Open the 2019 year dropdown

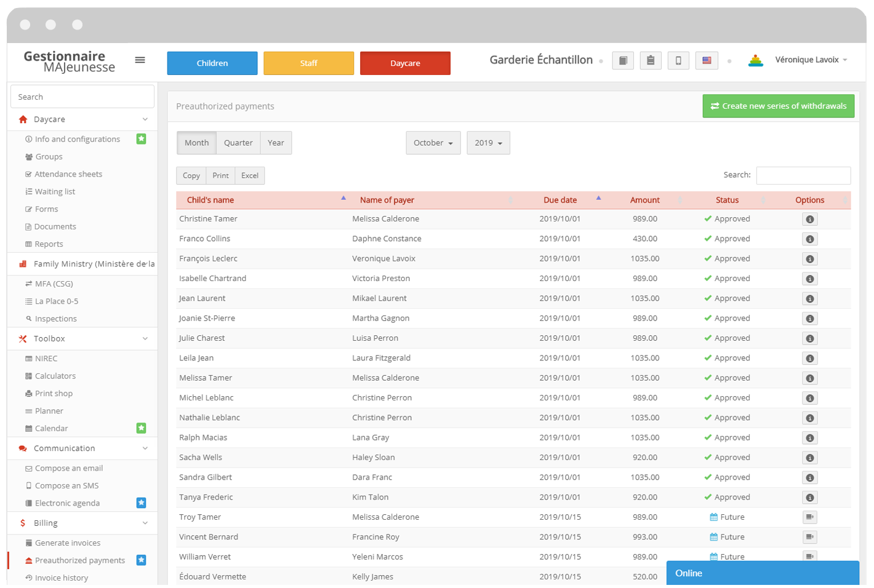[x=488, y=143]
